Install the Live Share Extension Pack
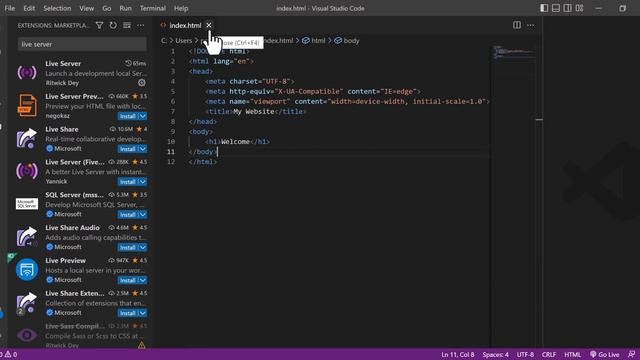Screen dimensions: 640x360 (x=128, y=313)
